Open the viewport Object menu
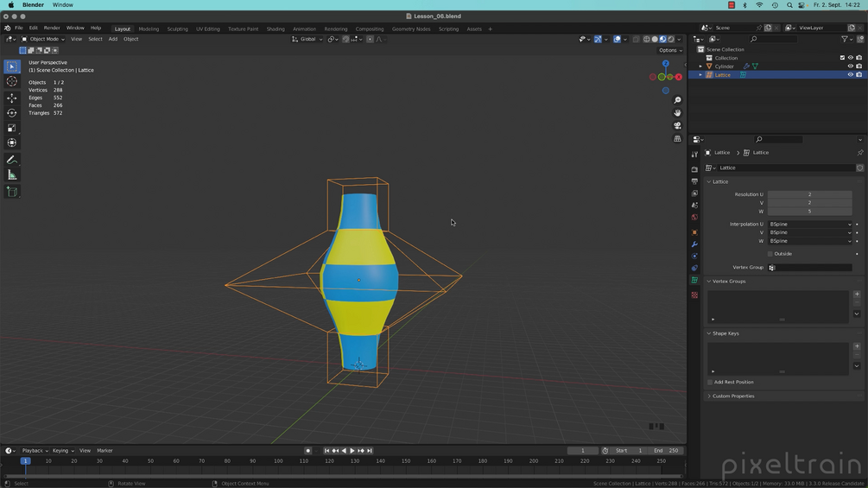Screen dimensions: 868x488 130,39
